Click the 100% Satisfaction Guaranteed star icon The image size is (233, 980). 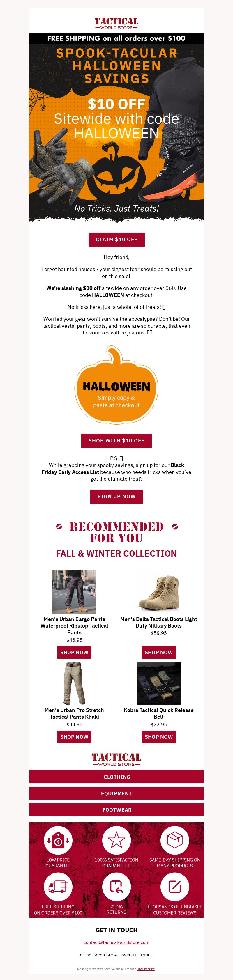point(116,840)
